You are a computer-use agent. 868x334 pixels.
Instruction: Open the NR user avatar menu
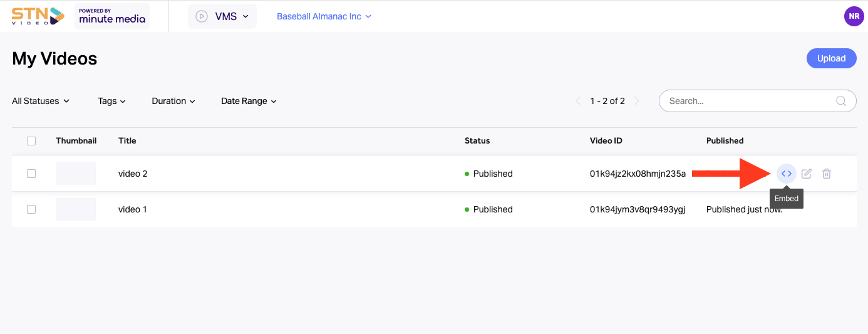(x=854, y=16)
